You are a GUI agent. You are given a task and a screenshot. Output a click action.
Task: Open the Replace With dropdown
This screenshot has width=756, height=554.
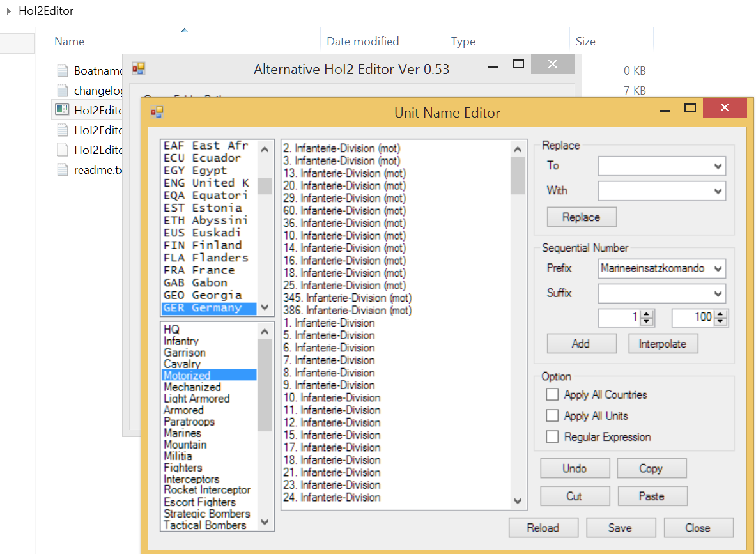pyautogui.click(x=718, y=192)
